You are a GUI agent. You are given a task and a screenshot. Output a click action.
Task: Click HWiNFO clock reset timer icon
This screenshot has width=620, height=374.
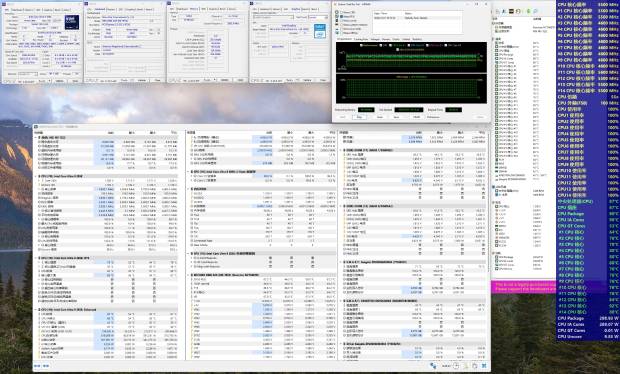[456, 366]
